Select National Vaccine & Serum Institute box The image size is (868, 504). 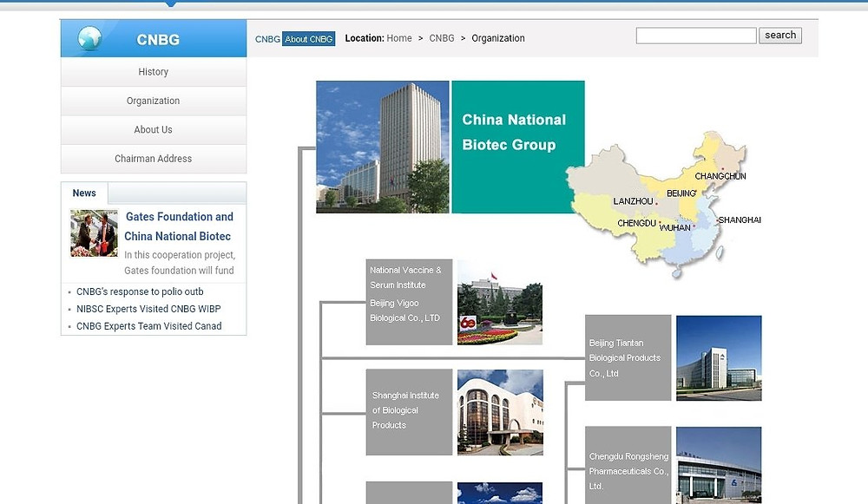point(409,302)
